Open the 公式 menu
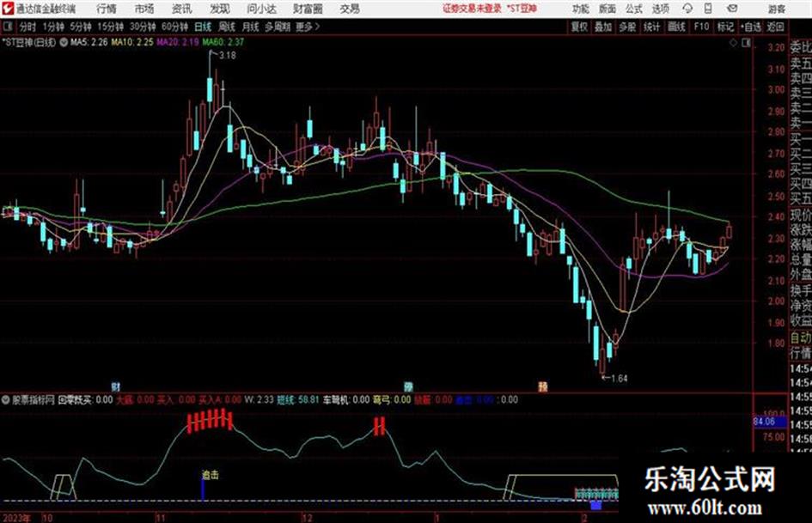812x523 pixels. point(634,9)
